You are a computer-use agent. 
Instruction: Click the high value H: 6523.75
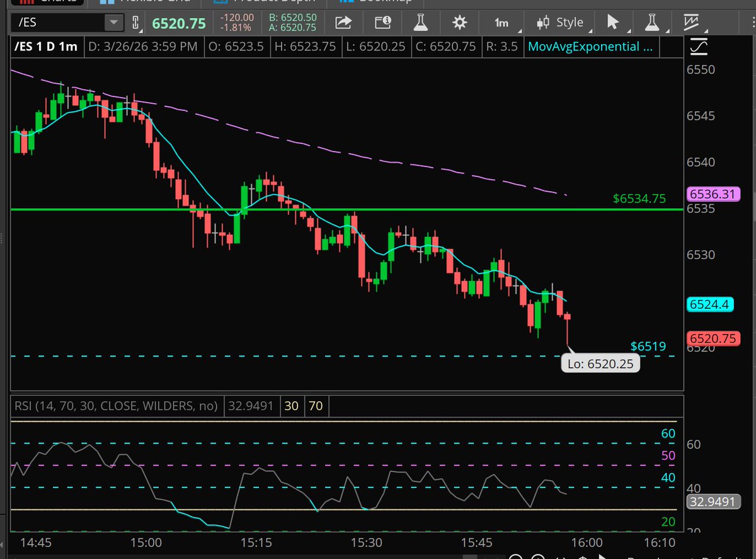[306, 47]
